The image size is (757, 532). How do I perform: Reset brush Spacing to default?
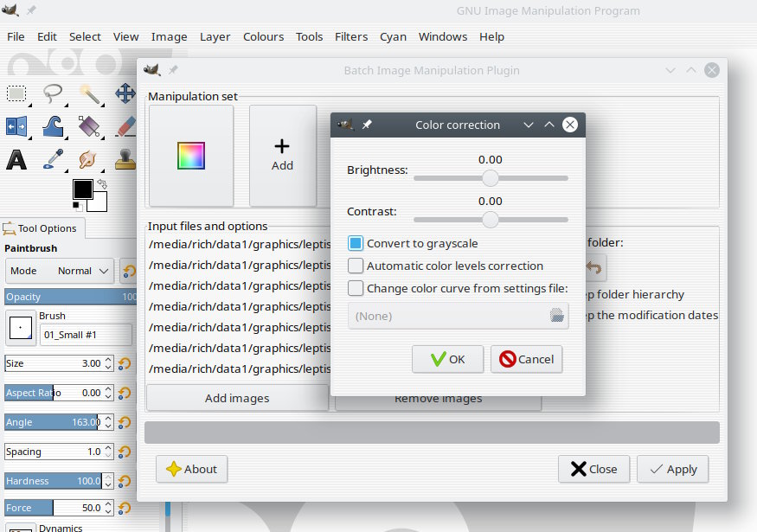125,452
